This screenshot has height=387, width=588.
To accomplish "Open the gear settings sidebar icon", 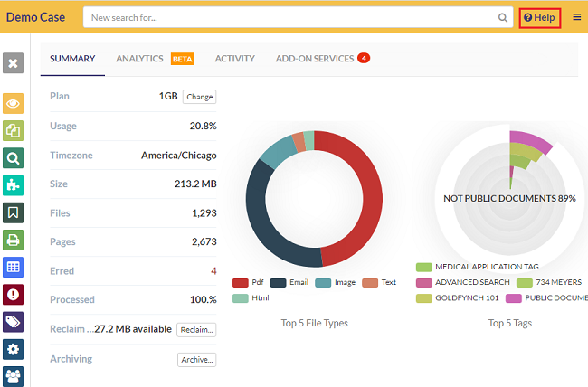I will click(14, 349).
